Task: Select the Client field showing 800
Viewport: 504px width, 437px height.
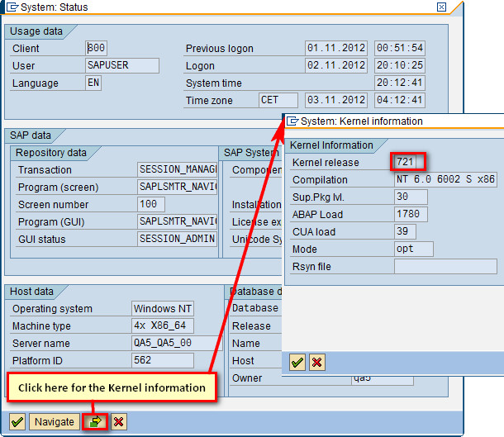Action: [x=96, y=49]
